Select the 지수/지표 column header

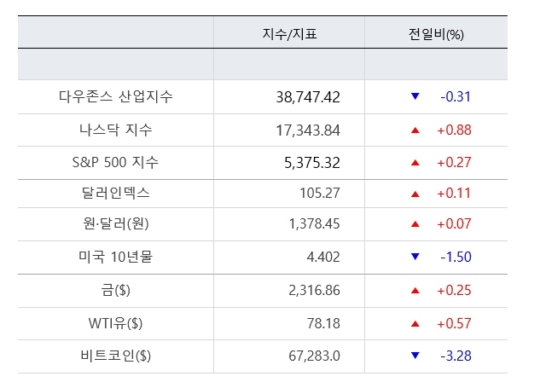coord(289,34)
